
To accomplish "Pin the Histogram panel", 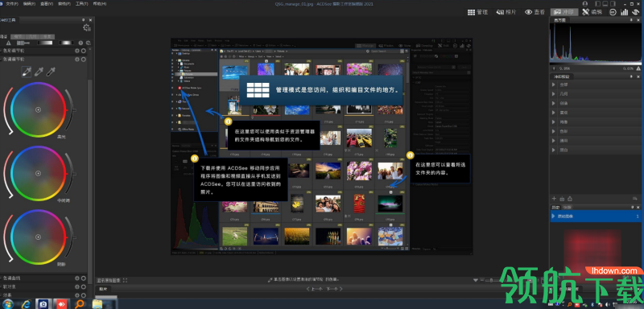I will (632, 19).
